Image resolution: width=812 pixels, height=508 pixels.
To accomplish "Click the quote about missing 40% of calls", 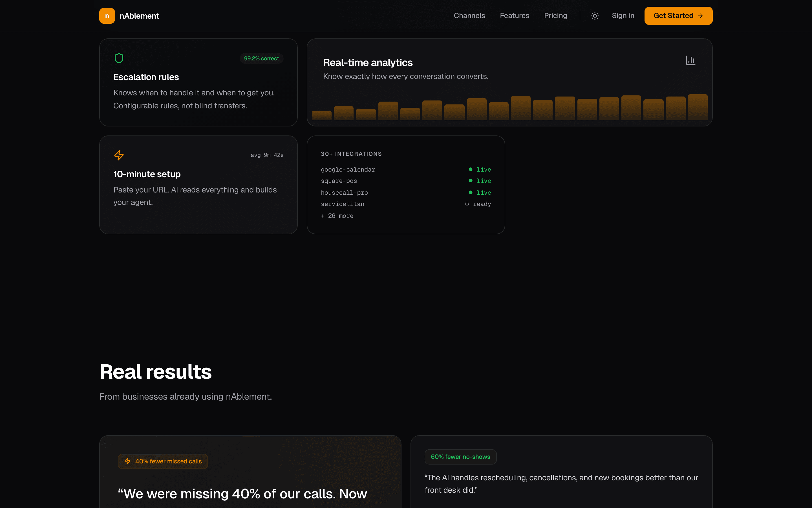I will point(242,494).
